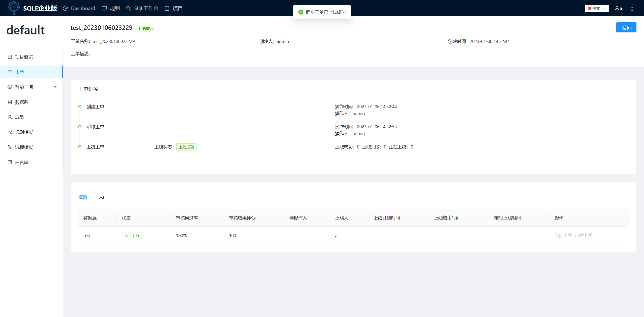Click the Dashboard pie chart icon
The height and width of the screenshot is (317, 644).
point(65,8)
